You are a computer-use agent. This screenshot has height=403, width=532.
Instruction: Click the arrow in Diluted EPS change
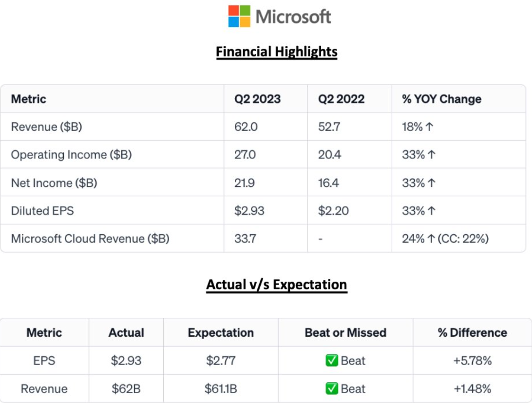431,211
